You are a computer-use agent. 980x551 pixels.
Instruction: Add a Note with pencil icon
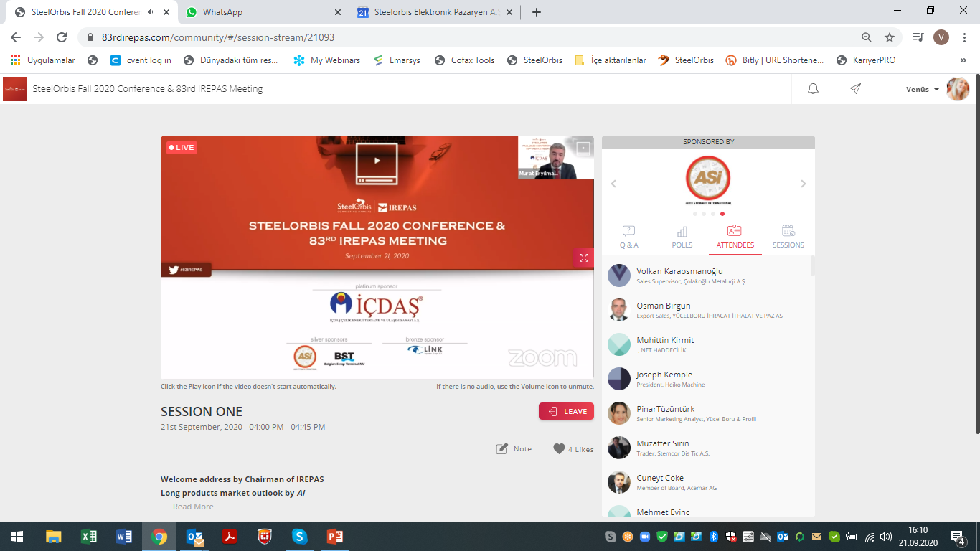514,448
